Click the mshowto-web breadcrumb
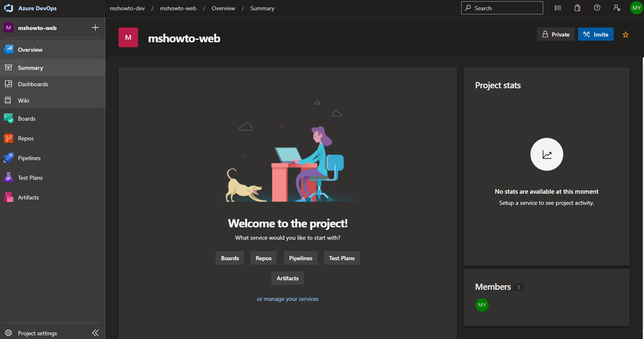 tap(178, 8)
